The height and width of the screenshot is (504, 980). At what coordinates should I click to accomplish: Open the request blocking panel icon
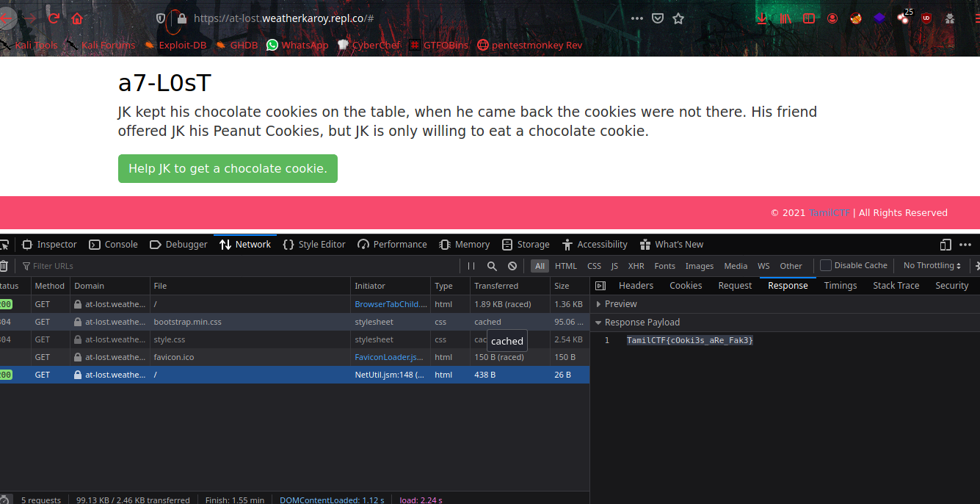point(512,266)
